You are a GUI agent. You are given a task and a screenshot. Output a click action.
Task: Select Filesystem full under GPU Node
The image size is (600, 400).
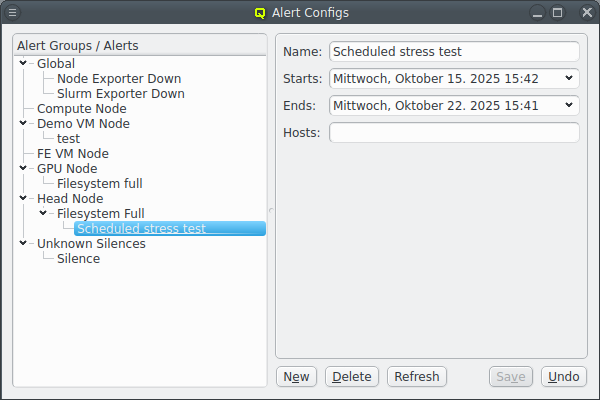pyautogui.click(x=99, y=183)
